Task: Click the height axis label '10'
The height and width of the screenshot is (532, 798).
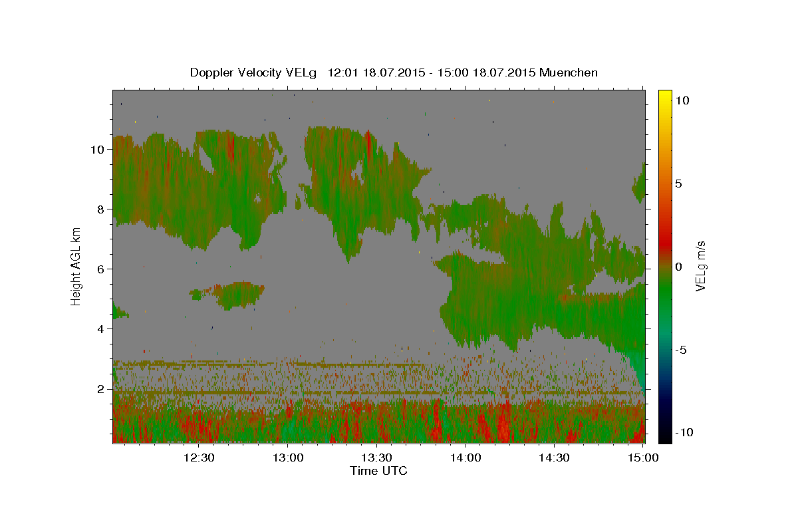Action: click(98, 150)
